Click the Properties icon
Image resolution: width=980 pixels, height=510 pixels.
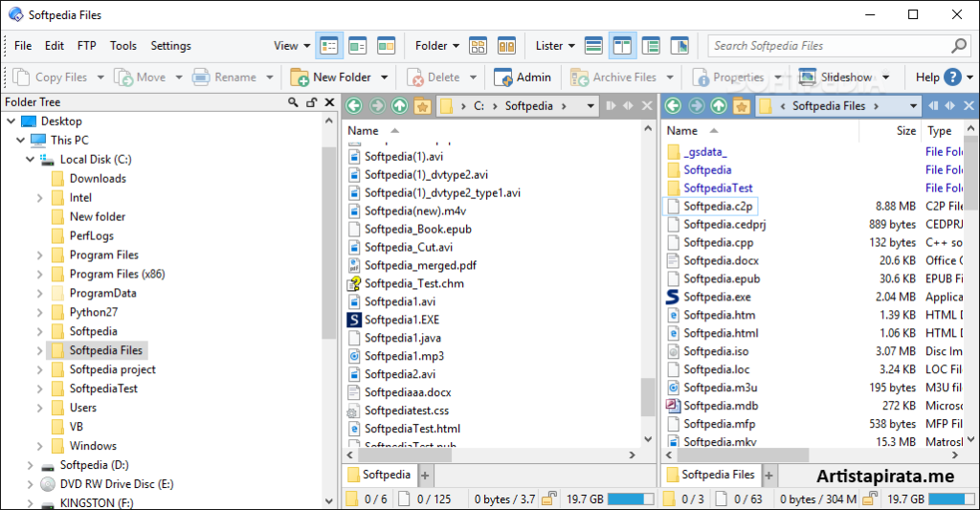click(x=701, y=78)
